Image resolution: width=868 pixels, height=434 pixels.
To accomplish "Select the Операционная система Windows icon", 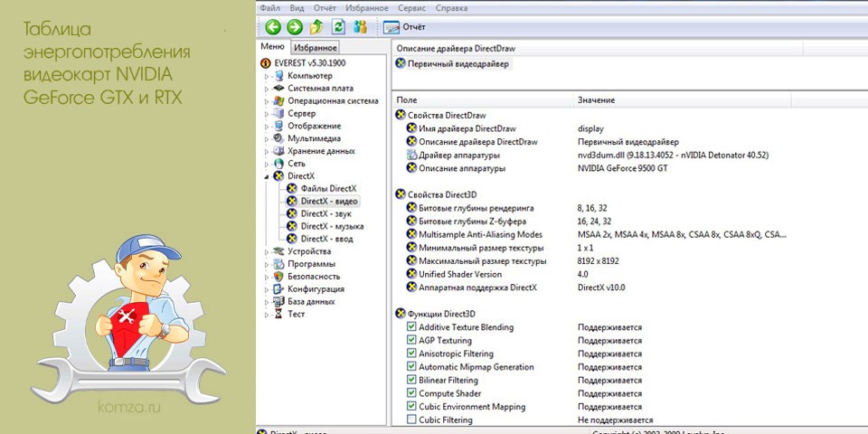I will tap(278, 100).
